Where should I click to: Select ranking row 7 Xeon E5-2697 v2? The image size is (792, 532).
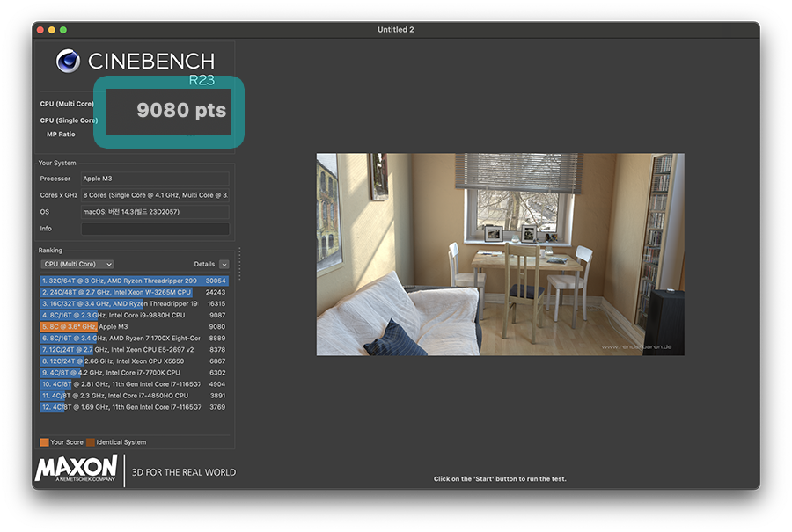point(135,350)
